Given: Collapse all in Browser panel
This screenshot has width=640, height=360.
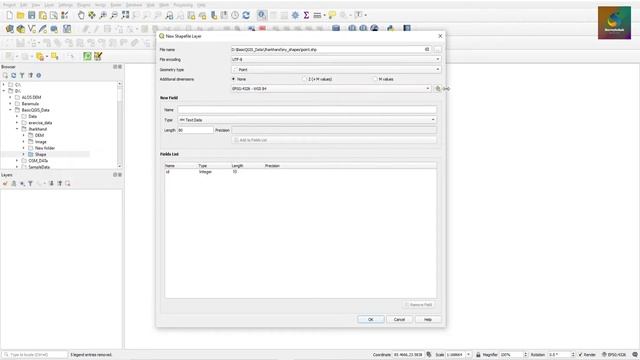Looking at the screenshot, I should (31, 76).
